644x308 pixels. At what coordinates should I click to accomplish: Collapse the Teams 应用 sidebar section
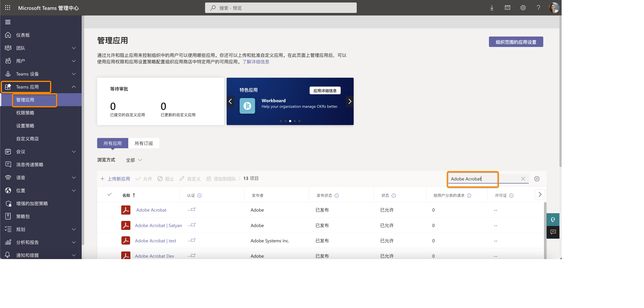(x=74, y=87)
